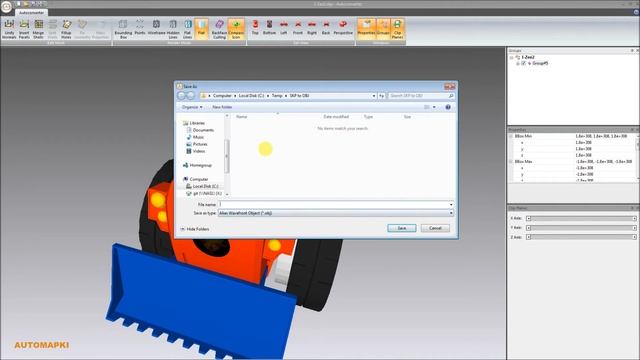
Task: Click the BBox Min values cell
Action: pos(601,136)
